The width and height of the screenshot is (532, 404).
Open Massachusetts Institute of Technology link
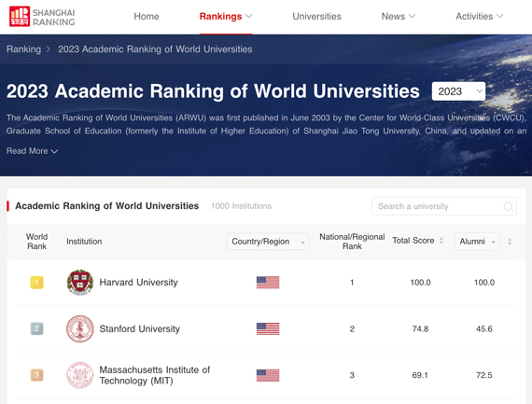155,375
